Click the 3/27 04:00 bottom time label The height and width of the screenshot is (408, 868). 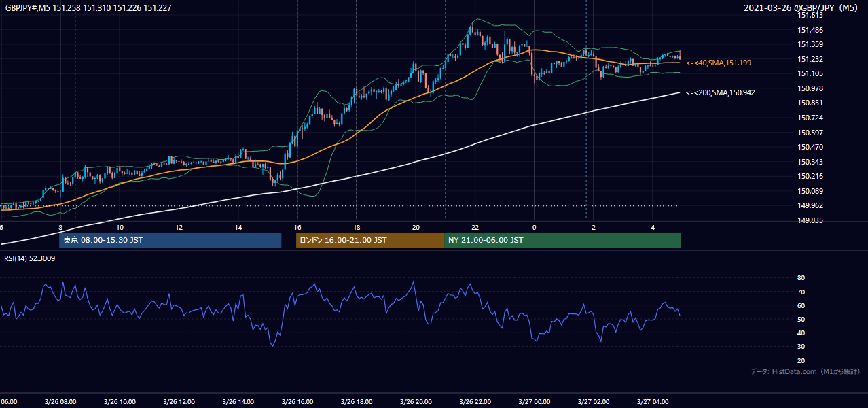652,402
